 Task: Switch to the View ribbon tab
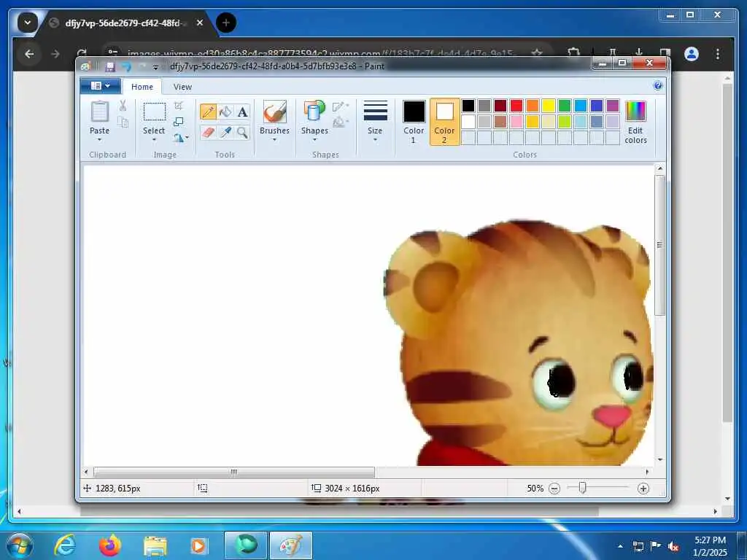coord(182,87)
